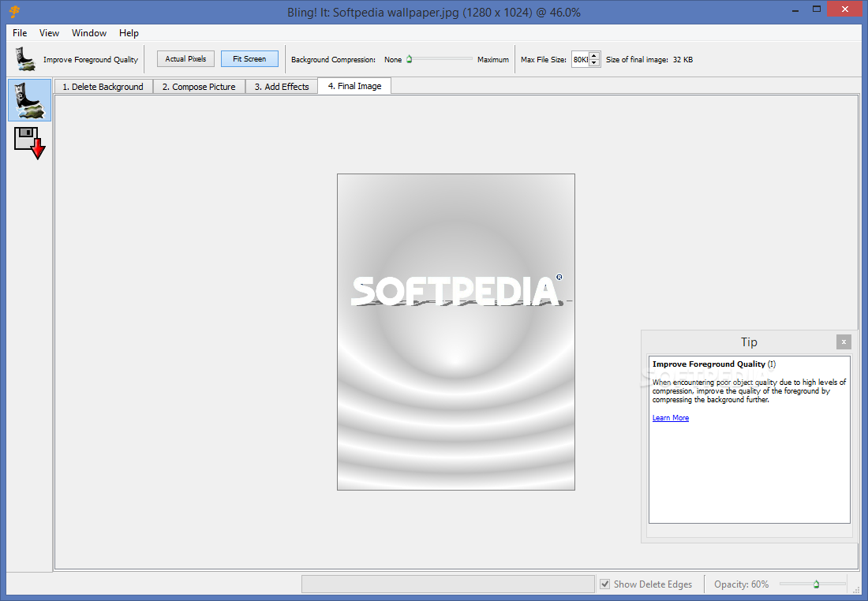The height and width of the screenshot is (601, 868).
Task: Click the 'None' compression label
Action: pos(393,60)
